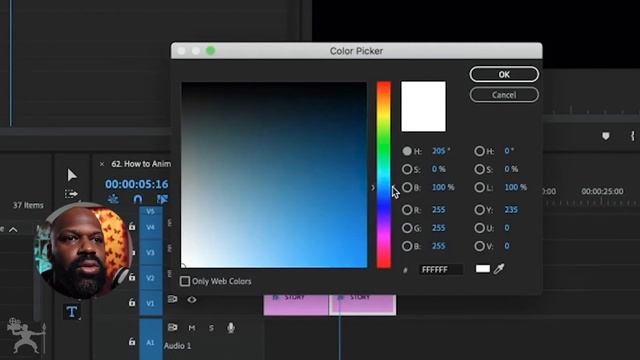Toggle insert sequences as nests icon

click(x=113, y=199)
